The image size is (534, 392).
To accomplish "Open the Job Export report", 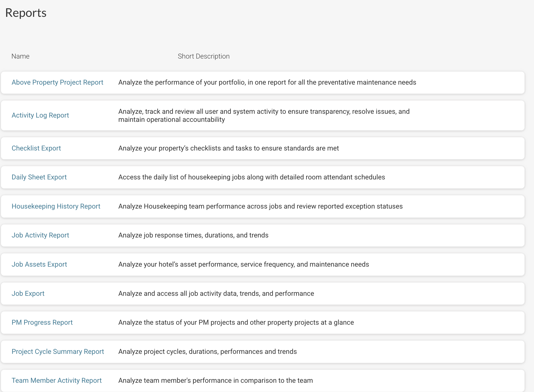I will tap(28, 293).
